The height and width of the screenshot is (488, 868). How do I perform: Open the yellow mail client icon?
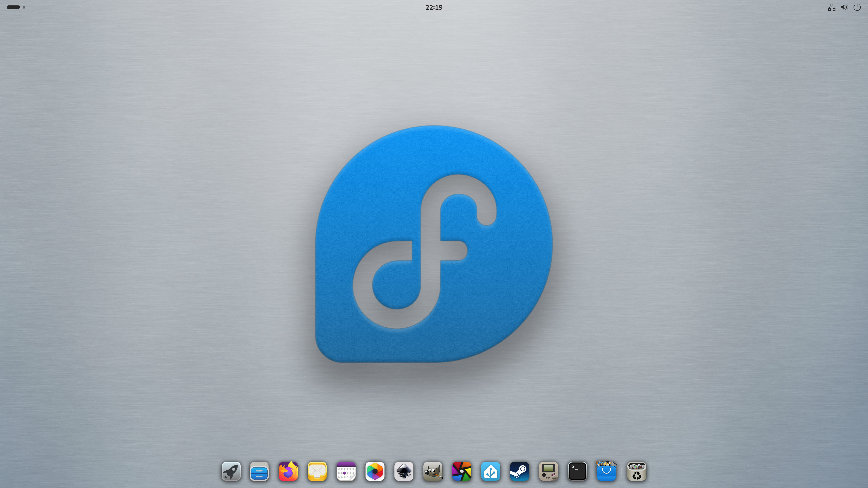click(317, 471)
